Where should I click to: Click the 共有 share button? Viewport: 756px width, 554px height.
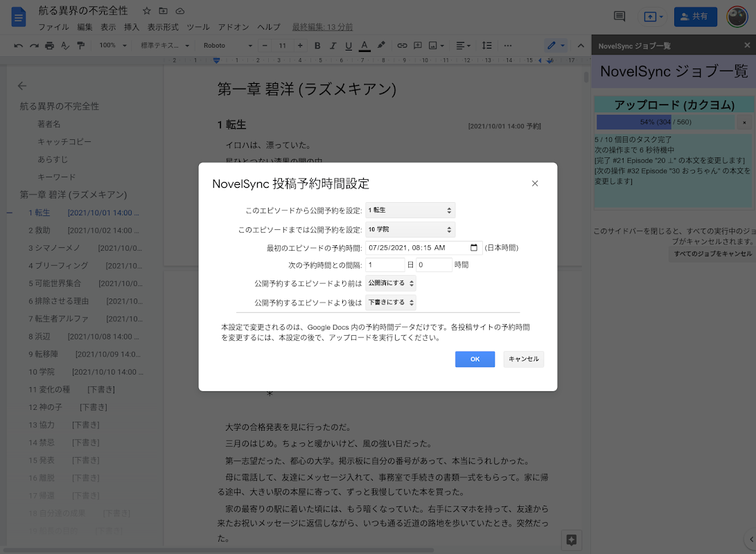coord(695,17)
